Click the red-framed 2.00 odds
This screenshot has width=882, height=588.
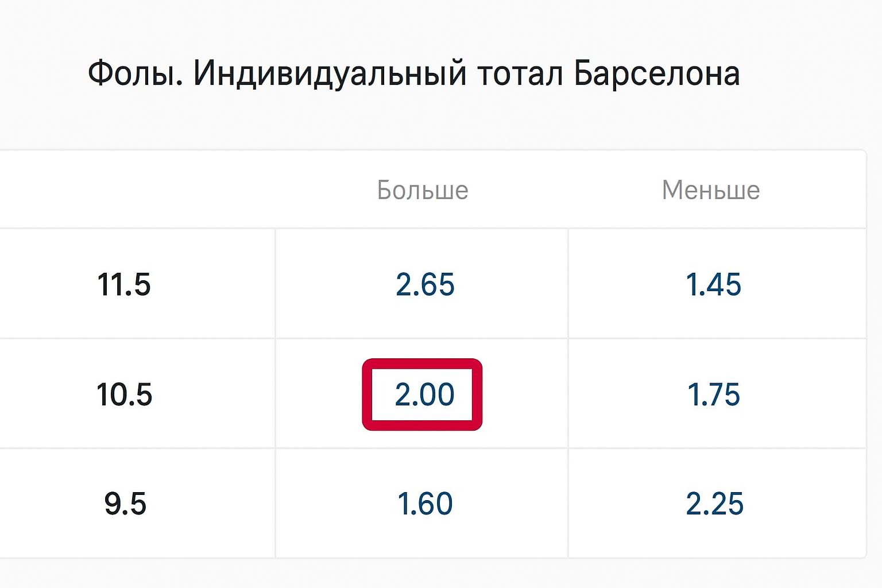coord(424,394)
